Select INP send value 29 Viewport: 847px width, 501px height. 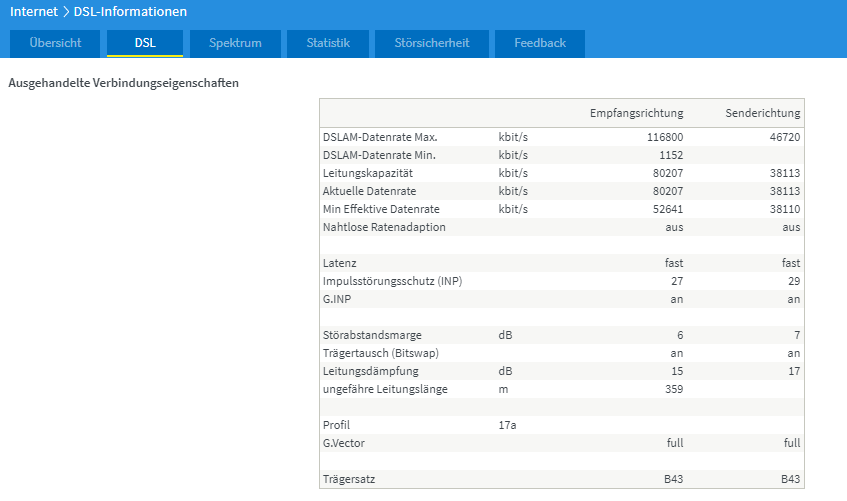[794, 281]
